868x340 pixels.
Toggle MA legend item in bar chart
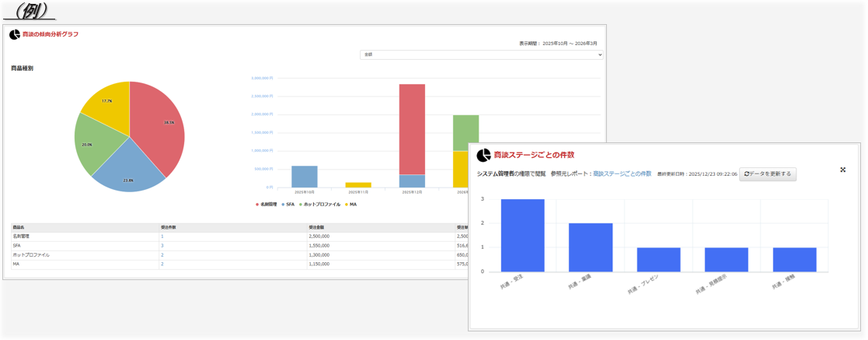[x=351, y=205]
